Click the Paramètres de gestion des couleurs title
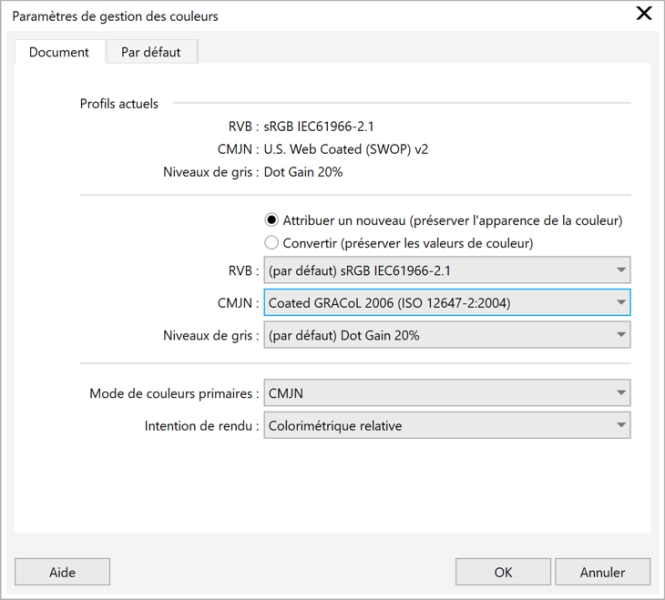665x600 pixels. coord(115,16)
